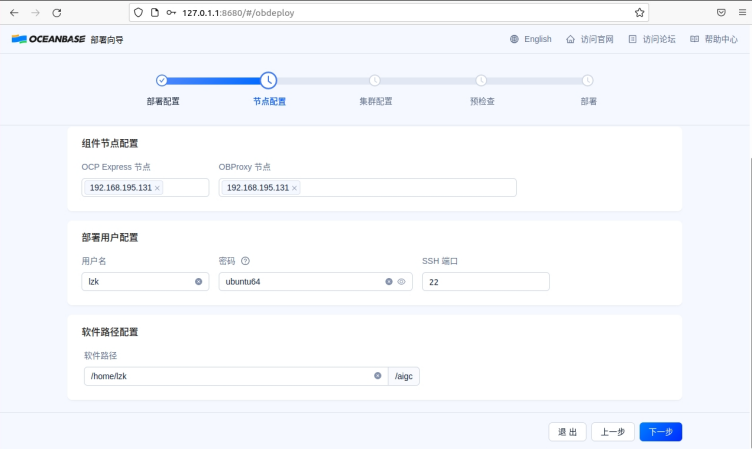This screenshot has width=752, height=449.
Task: Click the 组件节点配置 heading
Action: [110, 143]
